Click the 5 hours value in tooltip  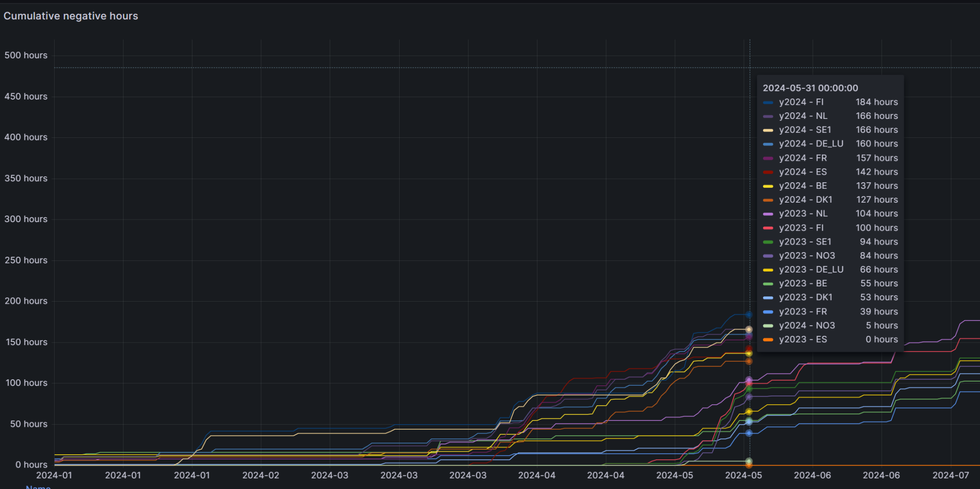[882, 325]
